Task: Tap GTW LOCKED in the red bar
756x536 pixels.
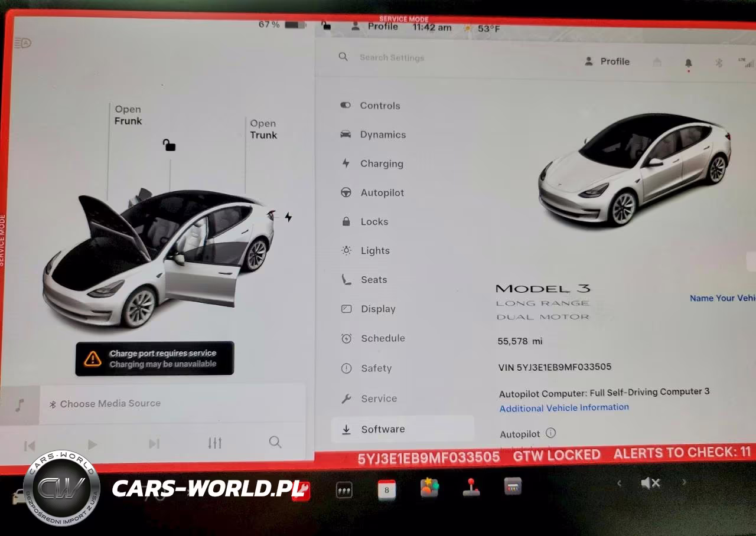Action: point(556,455)
